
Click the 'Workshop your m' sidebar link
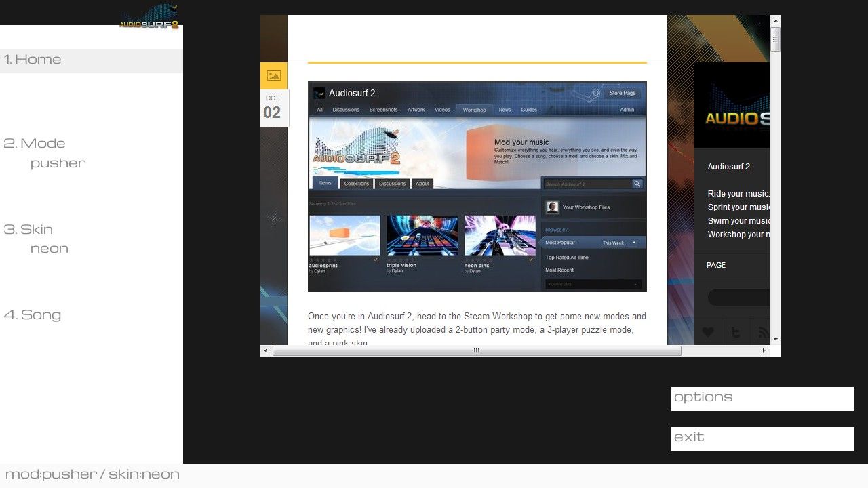[738, 235]
